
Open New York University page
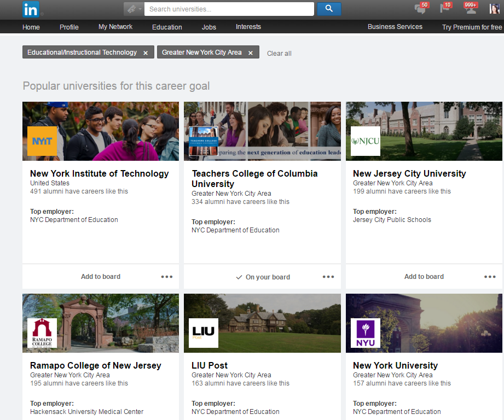click(x=395, y=365)
